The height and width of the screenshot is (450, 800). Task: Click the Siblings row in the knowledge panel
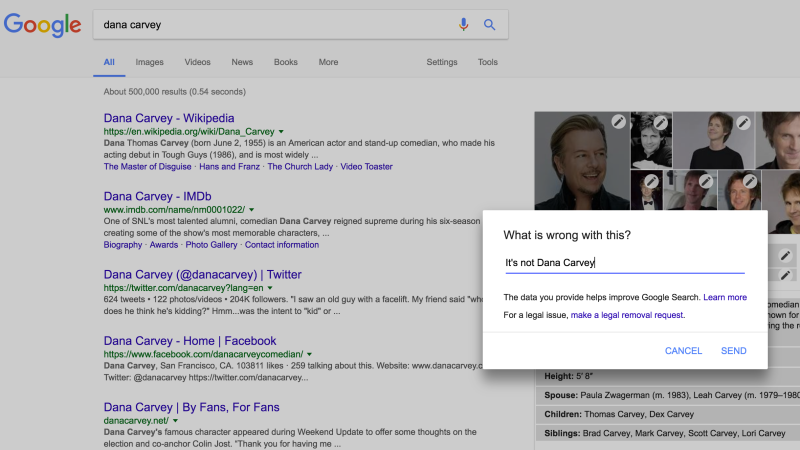coord(668,433)
